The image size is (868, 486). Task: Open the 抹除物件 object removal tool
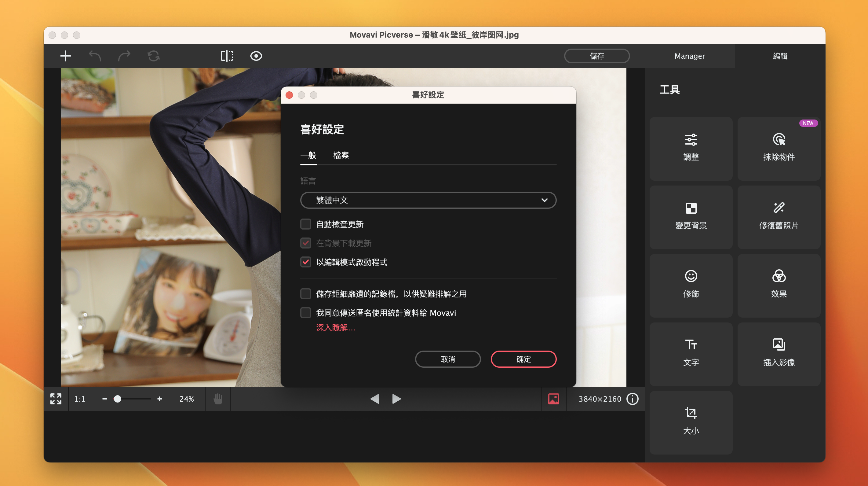779,148
